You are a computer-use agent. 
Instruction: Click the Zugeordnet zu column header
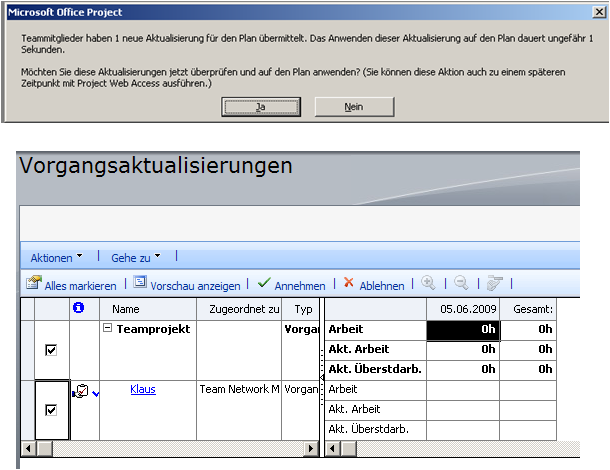point(239,309)
